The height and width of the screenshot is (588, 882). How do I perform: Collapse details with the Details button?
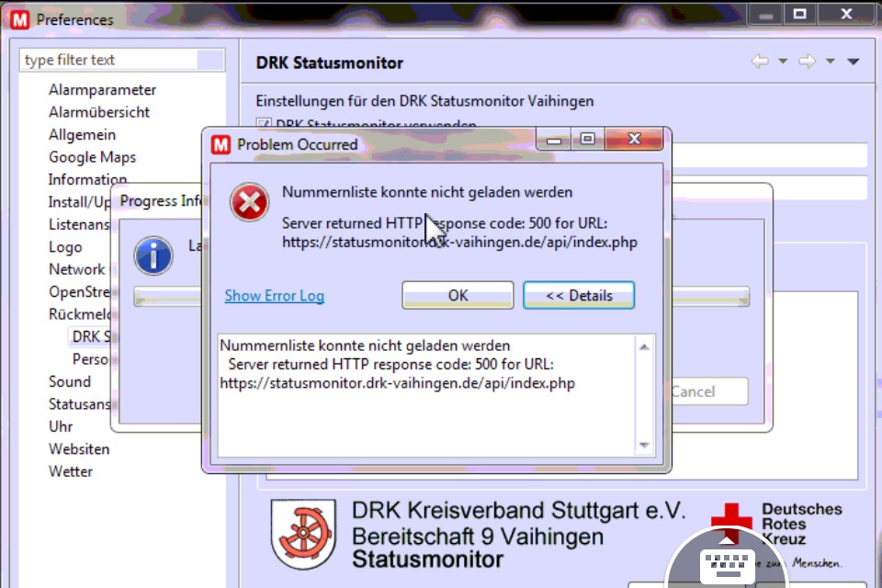(x=579, y=295)
